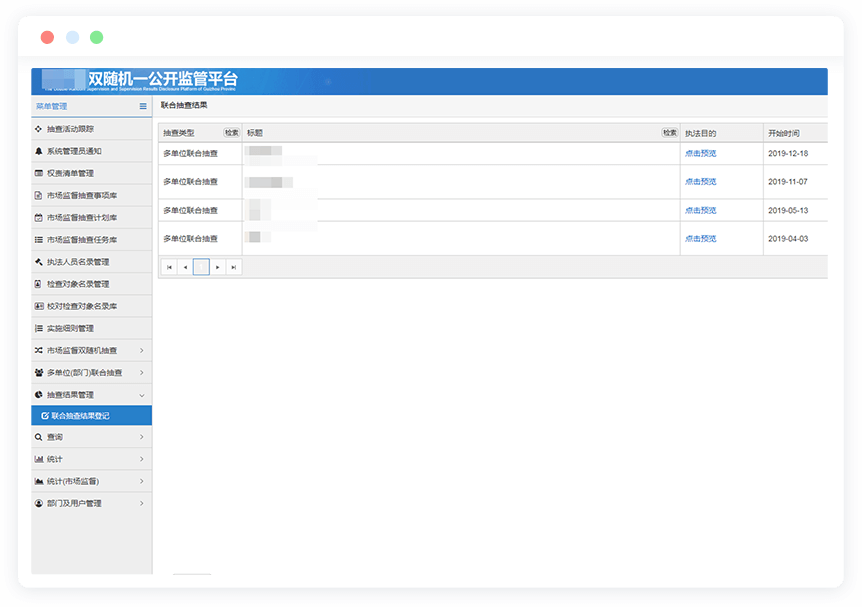Viewport: 862px width, 607px height.
Task: Expand 市场监督双随机抽查 submenu
Action: pos(141,351)
